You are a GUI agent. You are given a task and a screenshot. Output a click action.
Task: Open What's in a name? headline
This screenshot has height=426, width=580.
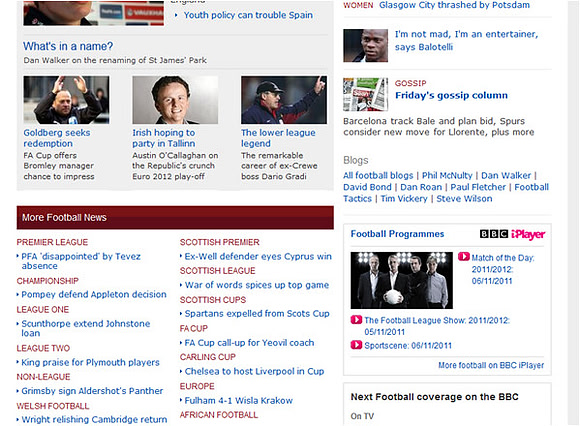pos(68,46)
